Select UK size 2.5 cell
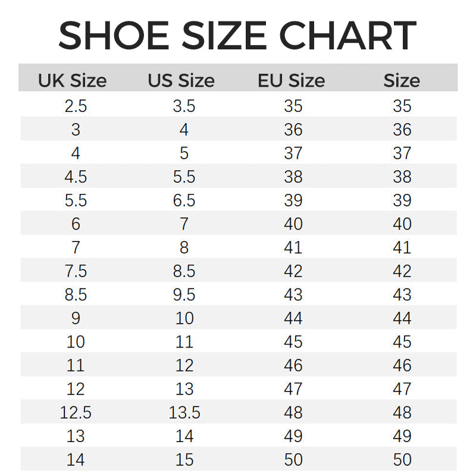The height and width of the screenshot is (476, 476). (x=76, y=107)
